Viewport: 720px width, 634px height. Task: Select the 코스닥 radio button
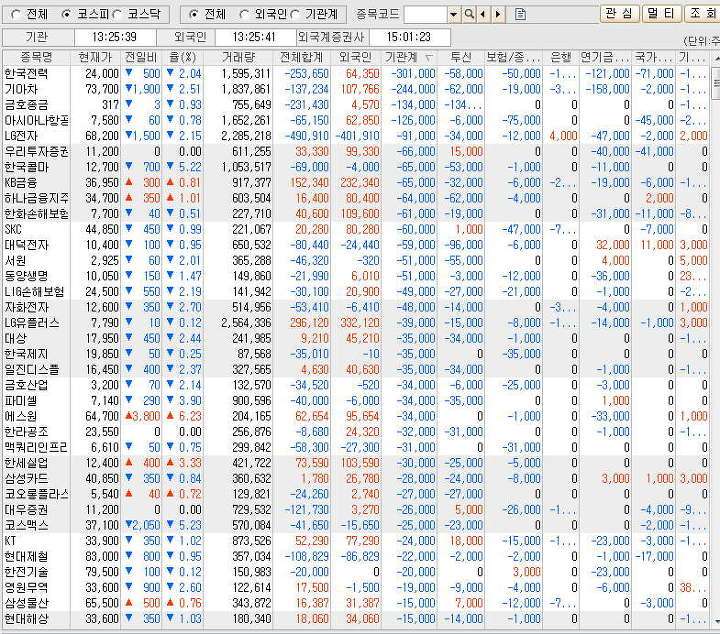117,15
